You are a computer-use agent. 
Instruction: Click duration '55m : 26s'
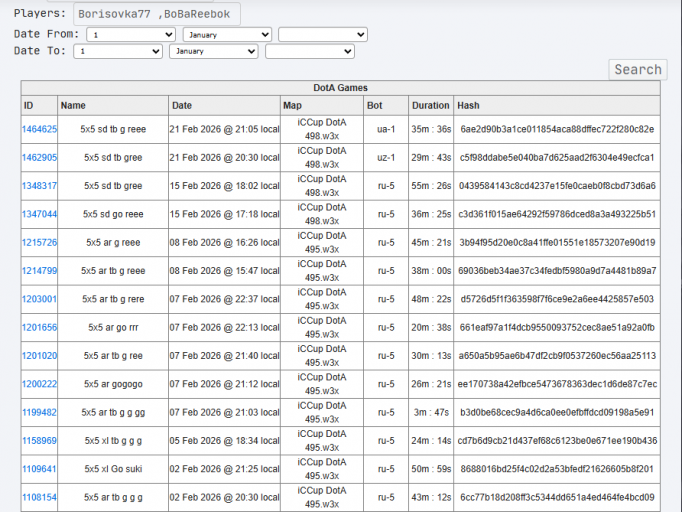[x=431, y=186]
